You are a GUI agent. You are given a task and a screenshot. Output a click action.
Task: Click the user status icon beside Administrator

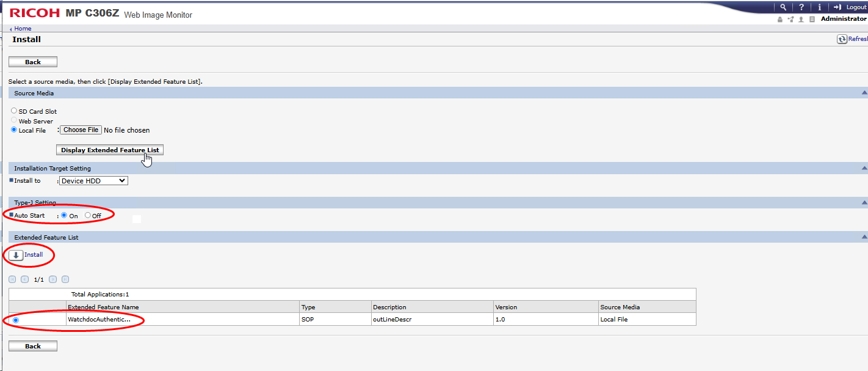(801, 20)
